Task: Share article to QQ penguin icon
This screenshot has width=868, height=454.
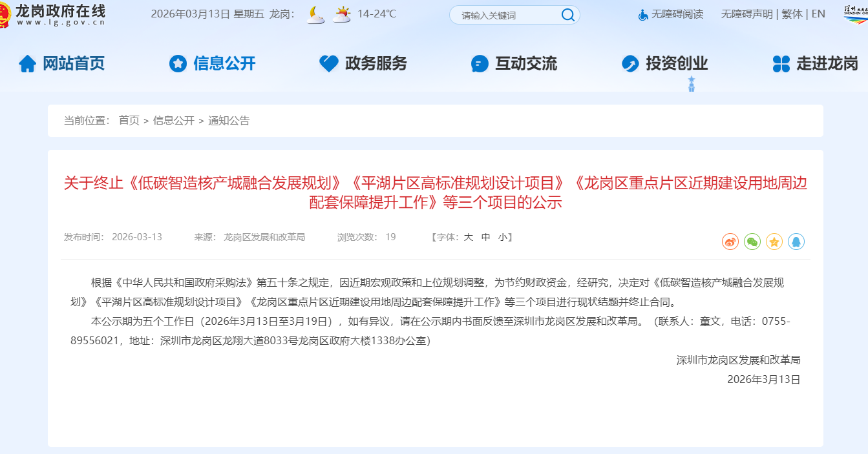Action: pyautogui.click(x=796, y=242)
